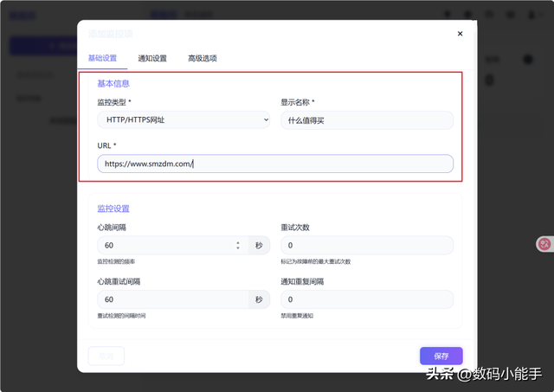Click the 监控检测的频率 hint text
Image resolution: width=554 pixels, height=392 pixels.
tap(116, 261)
